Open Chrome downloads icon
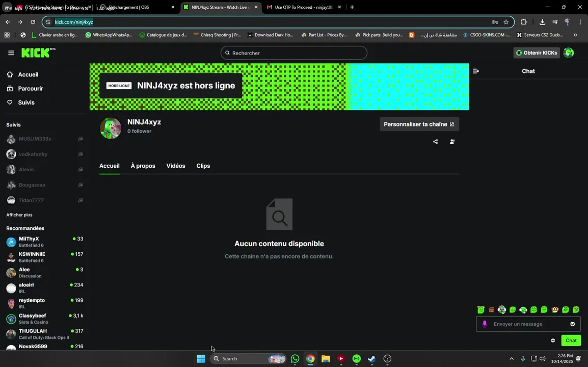This screenshot has height=367, width=588. (542, 22)
